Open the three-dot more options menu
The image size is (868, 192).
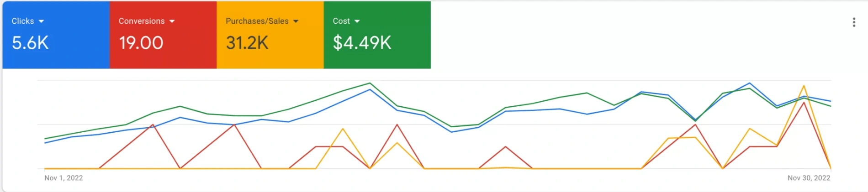pyautogui.click(x=853, y=22)
